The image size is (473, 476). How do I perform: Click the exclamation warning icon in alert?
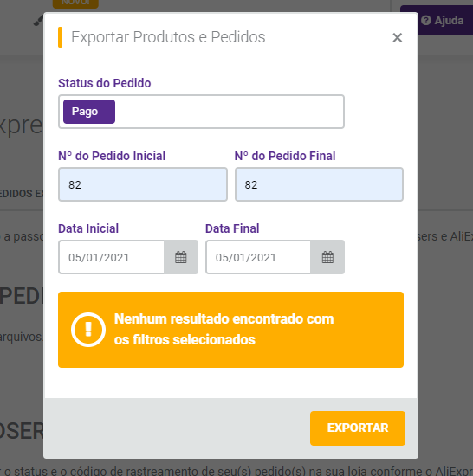click(x=88, y=330)
